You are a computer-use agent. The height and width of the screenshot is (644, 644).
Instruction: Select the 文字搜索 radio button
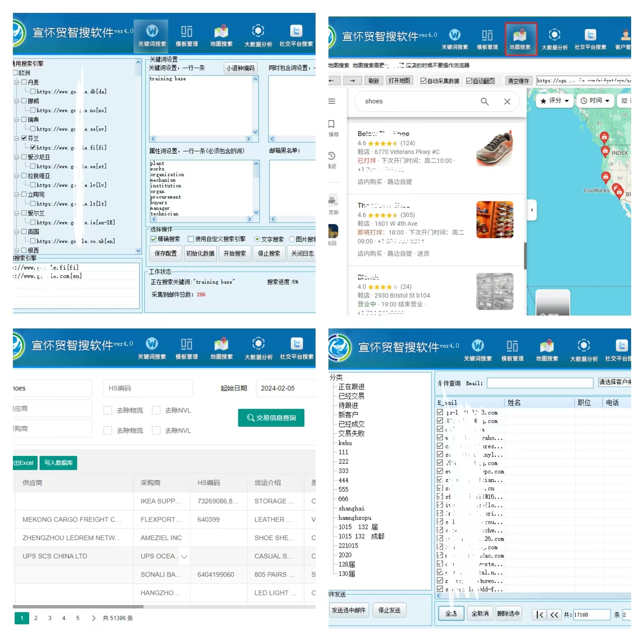[257, 239]
